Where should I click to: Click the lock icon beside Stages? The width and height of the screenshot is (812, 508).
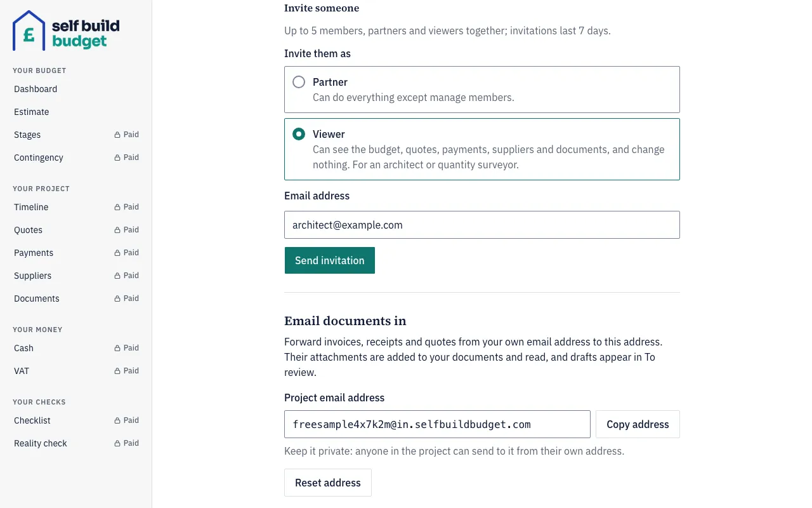point(117,135)
